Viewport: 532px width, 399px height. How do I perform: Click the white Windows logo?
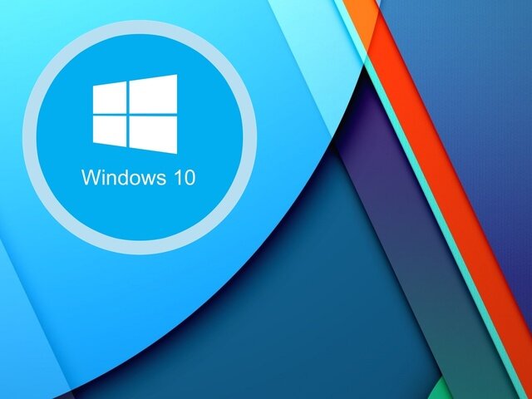pos(135,114)
